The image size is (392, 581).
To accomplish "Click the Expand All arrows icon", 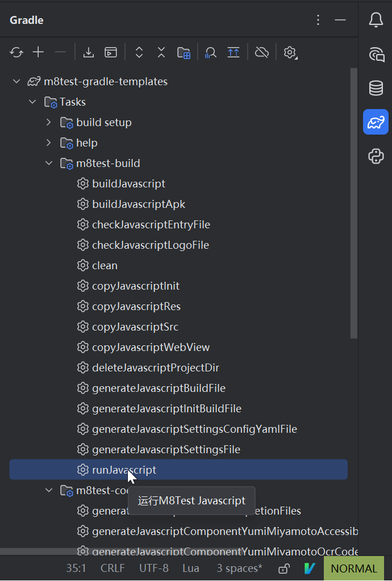I will click(139, 52).
